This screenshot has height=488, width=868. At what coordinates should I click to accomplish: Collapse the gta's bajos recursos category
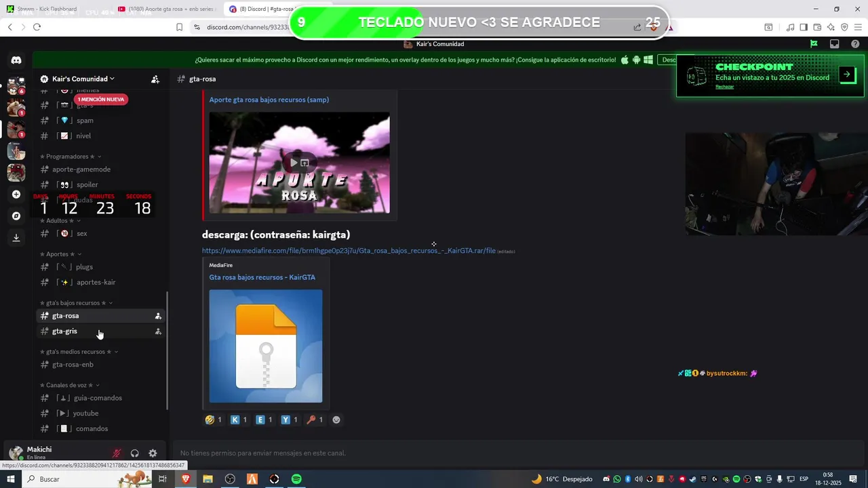pyautogui.click(x=76, y=303)
